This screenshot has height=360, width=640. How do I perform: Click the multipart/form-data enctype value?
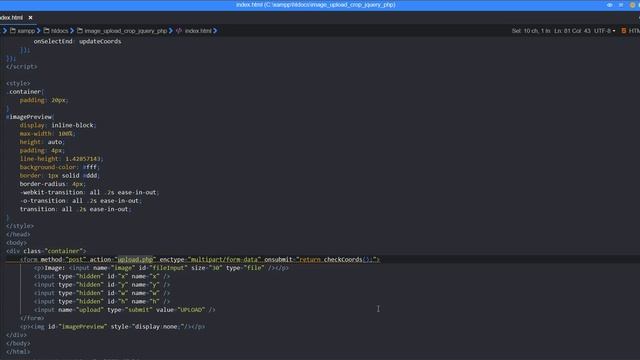pos(224,260)
